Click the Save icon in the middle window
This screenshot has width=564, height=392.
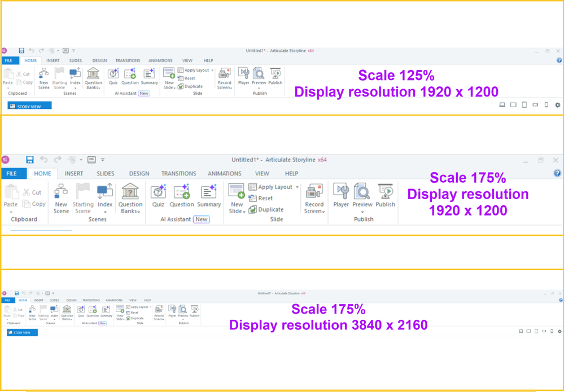[30, 160]
